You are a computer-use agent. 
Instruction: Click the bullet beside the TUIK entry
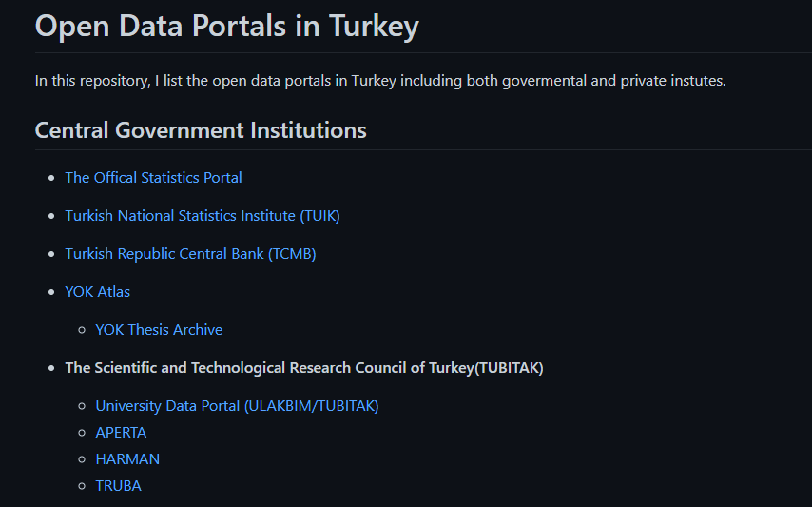coord(51,216)
